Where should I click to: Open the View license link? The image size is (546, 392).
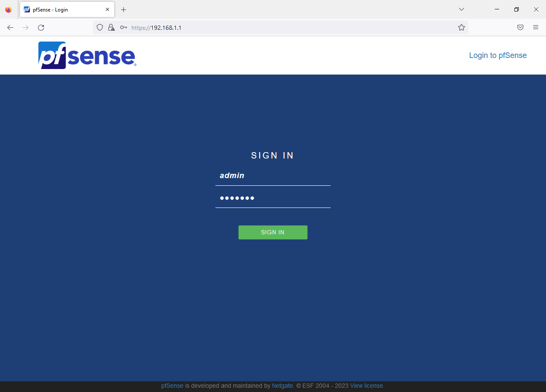point(366,386)
